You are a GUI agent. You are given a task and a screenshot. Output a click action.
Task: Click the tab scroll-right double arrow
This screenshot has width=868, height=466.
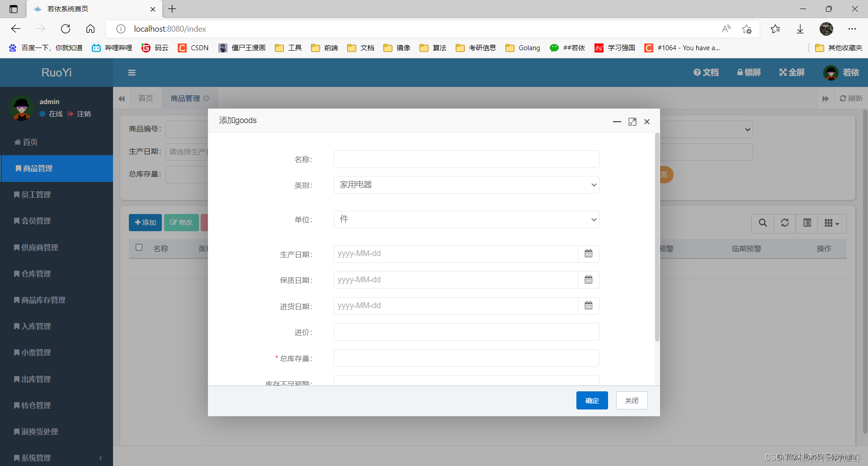(x=826, y=99)
